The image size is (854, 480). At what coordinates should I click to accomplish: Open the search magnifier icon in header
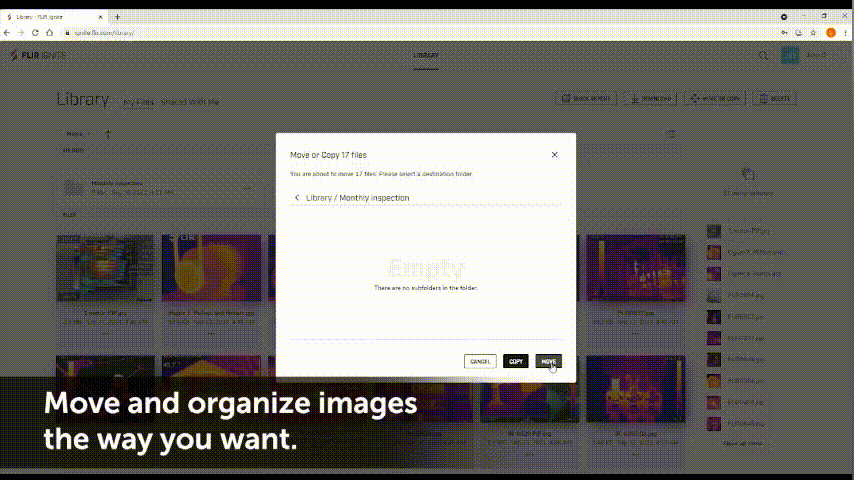[764, 55]
